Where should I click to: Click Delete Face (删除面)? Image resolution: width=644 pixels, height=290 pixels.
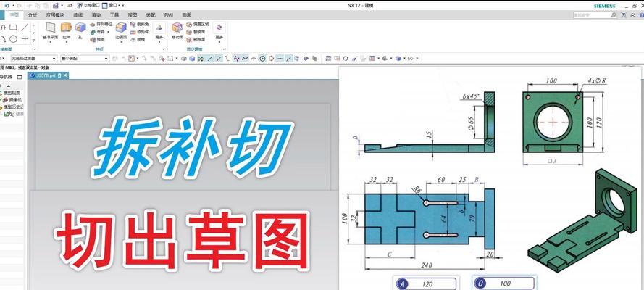click(196, 40)
